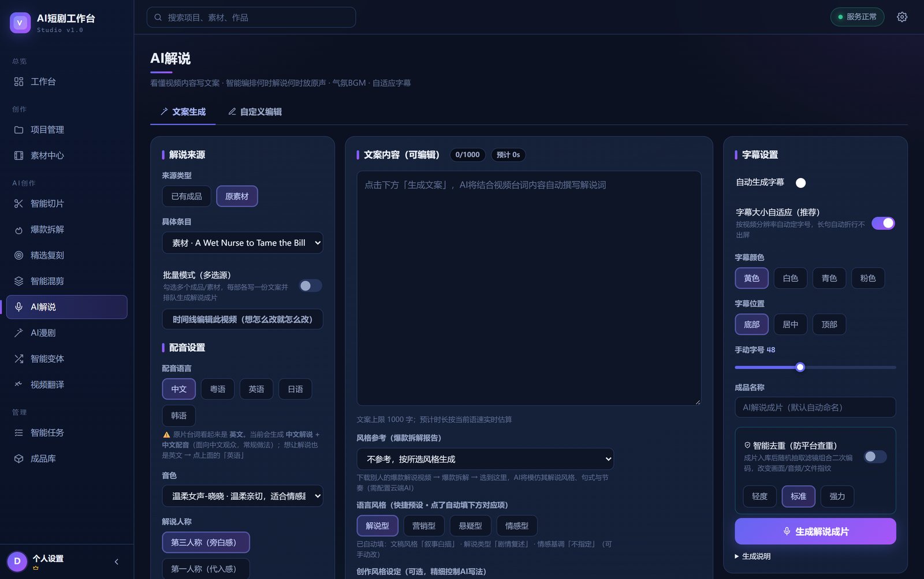
Task: Click 时间线编辑此视频 button
Action: tap(243, 319)
